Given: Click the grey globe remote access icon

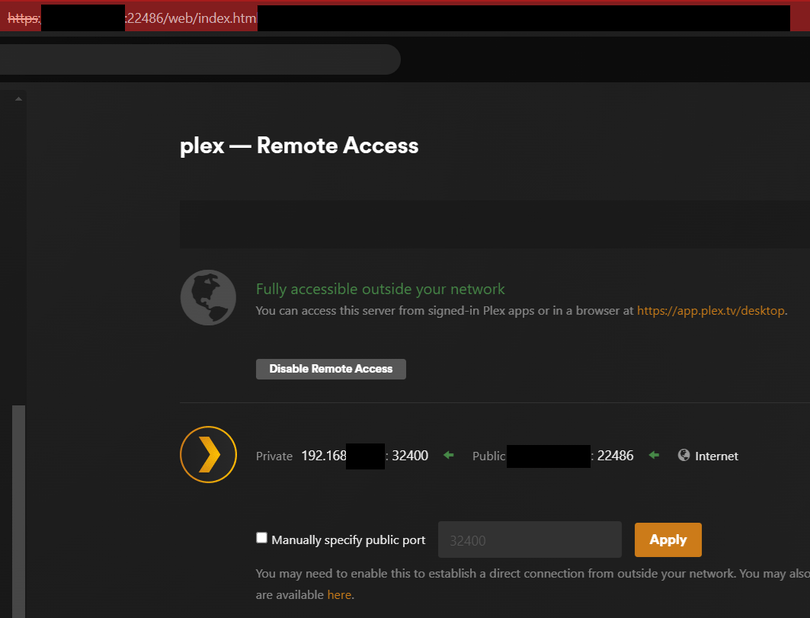Looking at the screenshot, I should point(208,298).
